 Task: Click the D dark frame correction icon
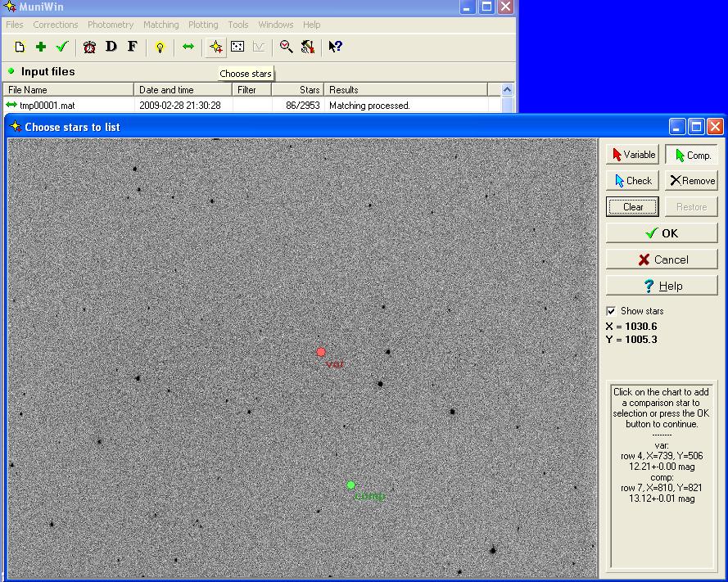[111, 47]
